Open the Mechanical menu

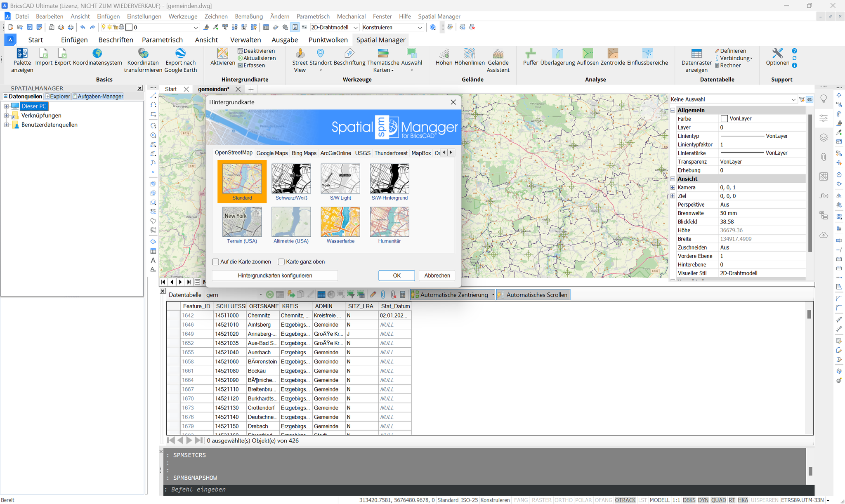[351, 16]
